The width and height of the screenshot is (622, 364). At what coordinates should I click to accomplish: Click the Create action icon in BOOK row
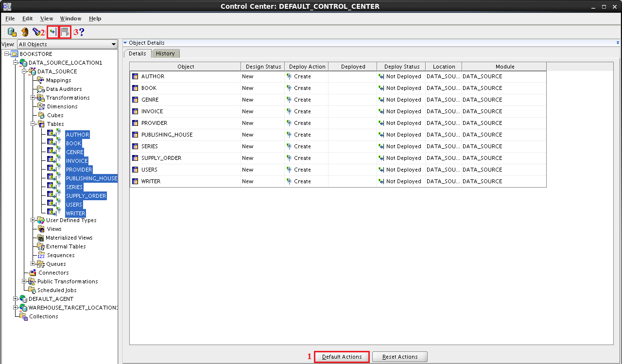click(289, 88)
